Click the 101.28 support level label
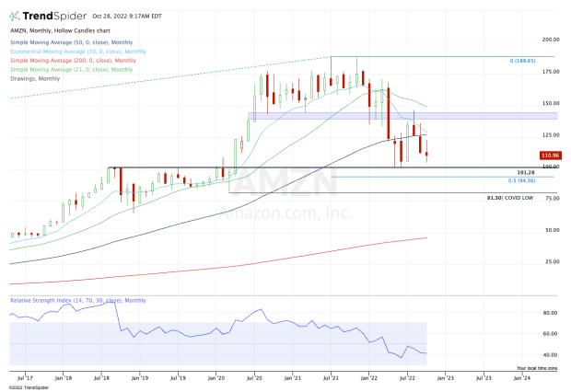Viewport: 571px width, 392px height. pyautogui.click(x=526, y=172)
